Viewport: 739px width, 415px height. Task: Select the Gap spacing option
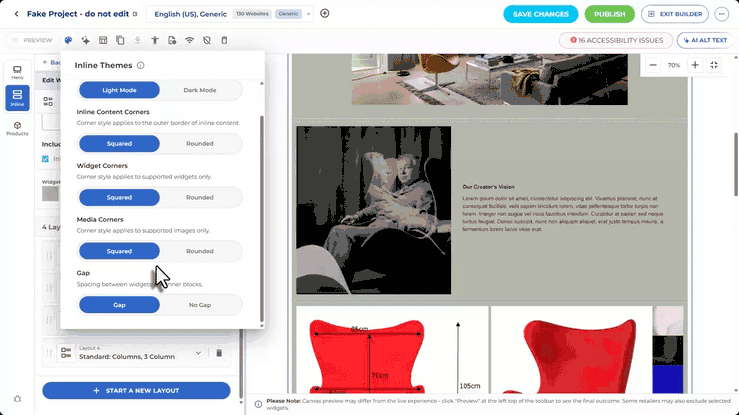click(119, 305)
